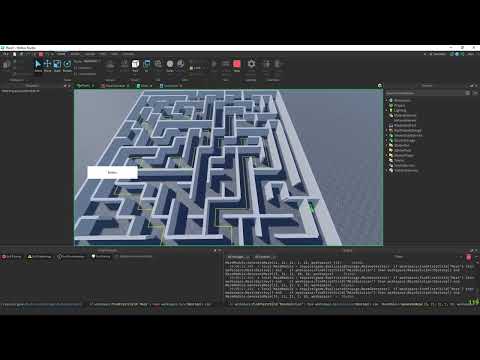The height and width of the screenshot is (360, 480).
Task: Click the clear output red icon
Action: point(469,257)
